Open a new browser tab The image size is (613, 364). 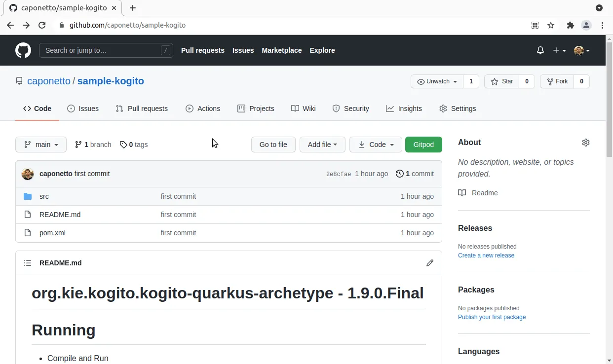pyautogui.click(x=133, y=8)
